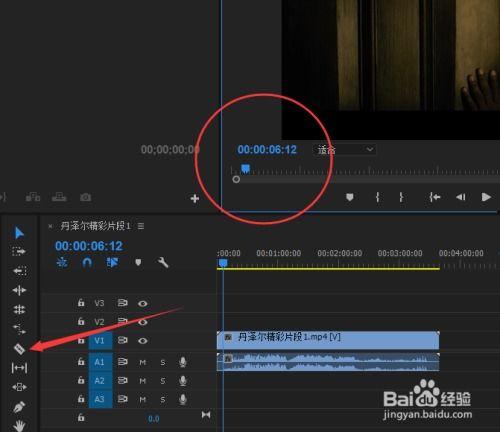This screenshot has height=432, width=500.
Task: Select the Razor tool
Action: click(19, 349)
